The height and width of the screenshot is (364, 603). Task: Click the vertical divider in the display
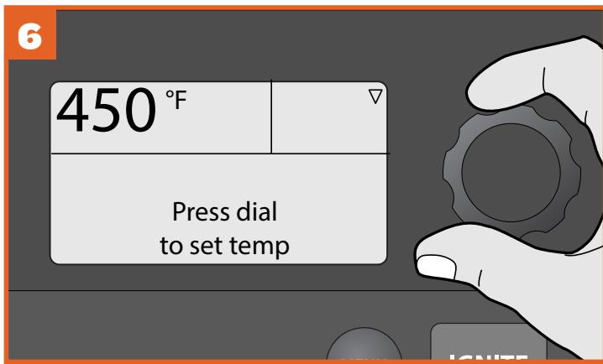(271, 117)
